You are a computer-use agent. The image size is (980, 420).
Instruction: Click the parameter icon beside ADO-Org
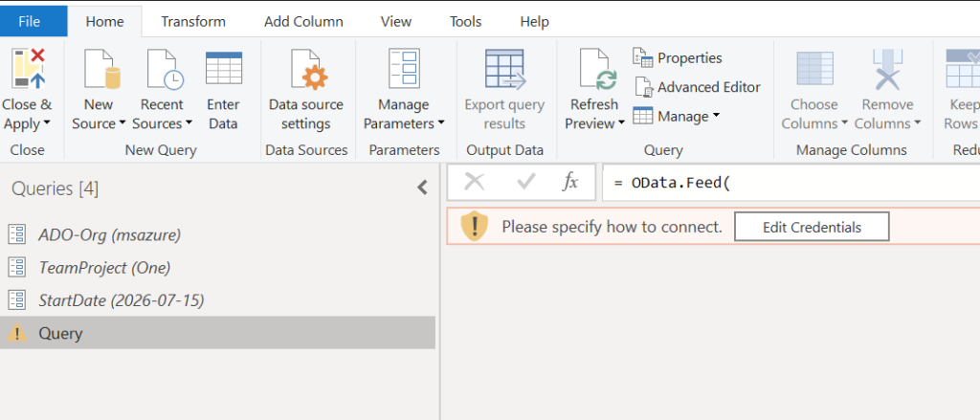click(16, 235)
